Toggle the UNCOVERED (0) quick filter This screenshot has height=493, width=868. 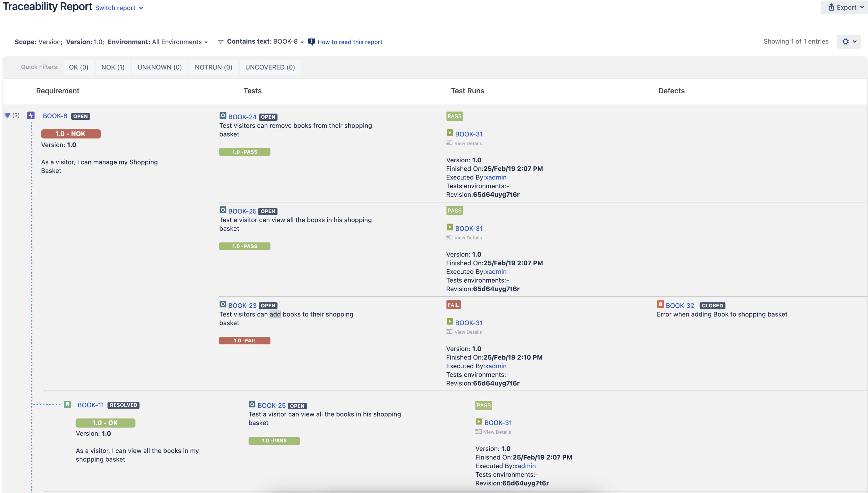pos(270,67)
